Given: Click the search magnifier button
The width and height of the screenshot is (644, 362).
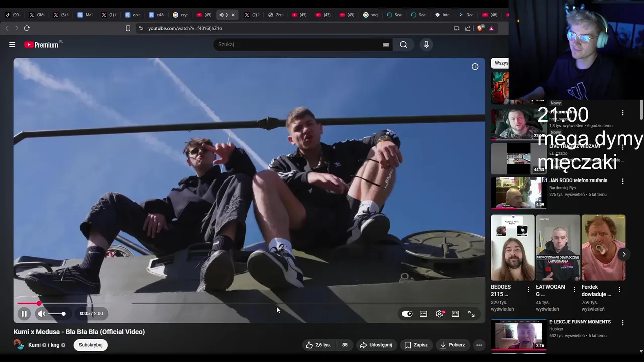Looking at the screenshot, I should click(x=404, y=45).
